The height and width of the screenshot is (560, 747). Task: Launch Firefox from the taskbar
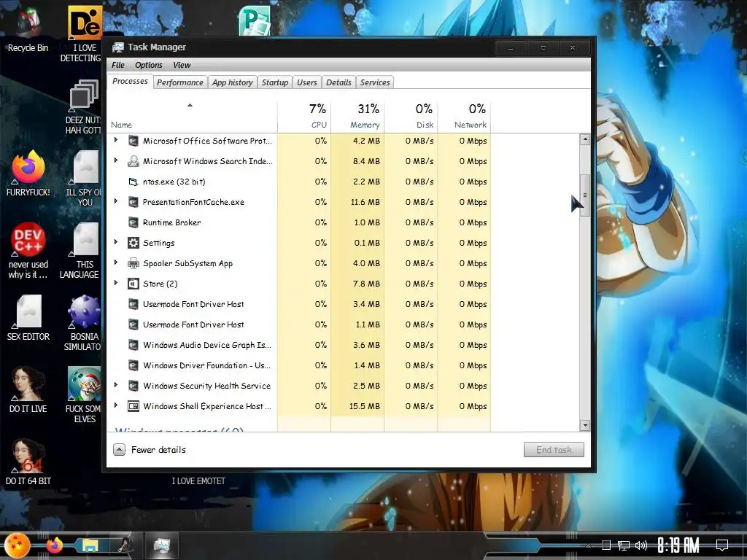click(x=54, y=545)
